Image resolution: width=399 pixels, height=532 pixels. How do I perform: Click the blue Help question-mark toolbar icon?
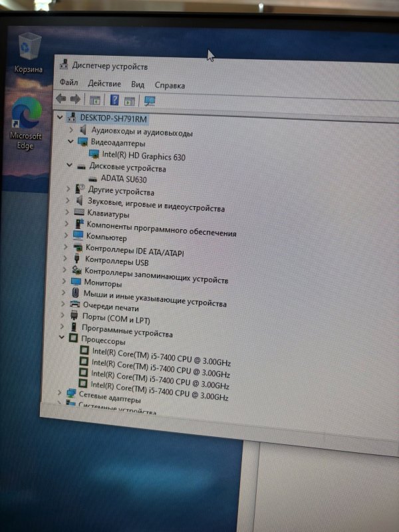114,100
